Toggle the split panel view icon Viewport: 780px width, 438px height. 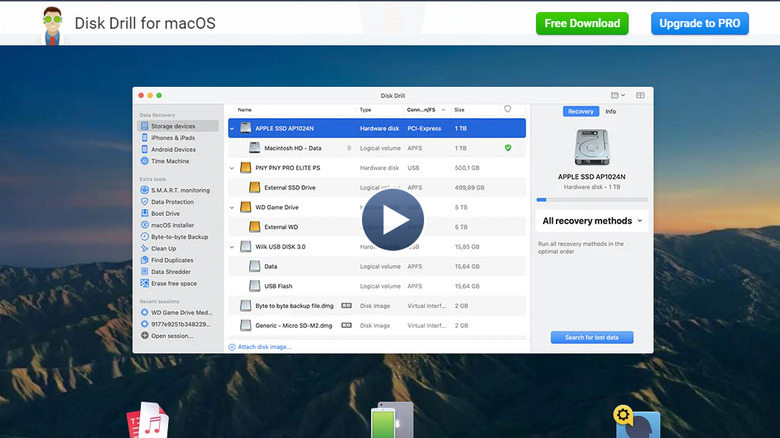pos(640,95)
